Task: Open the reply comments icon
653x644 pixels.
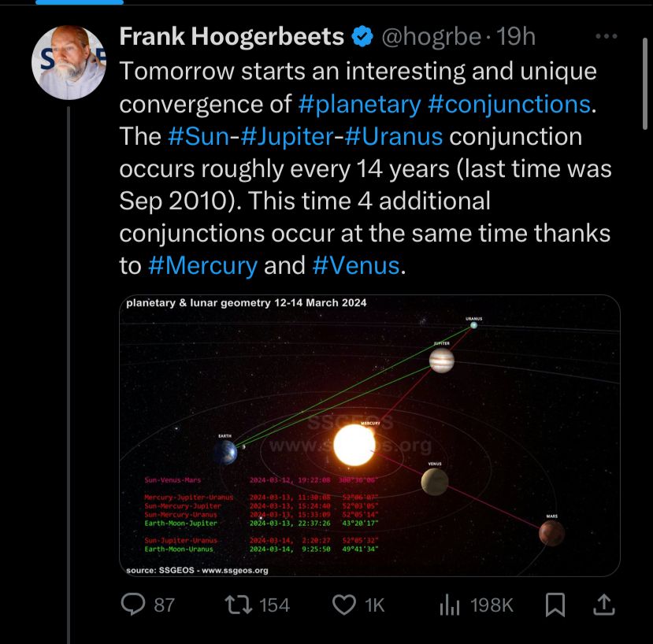Action: (132, 605)
